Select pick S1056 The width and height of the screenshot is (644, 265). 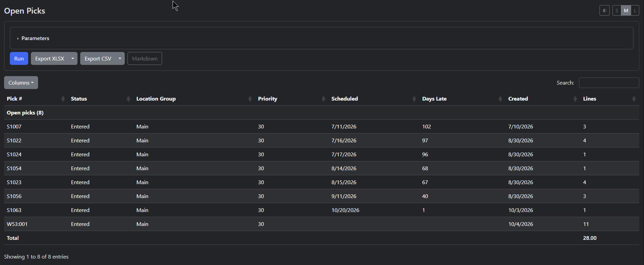(14, 196)
